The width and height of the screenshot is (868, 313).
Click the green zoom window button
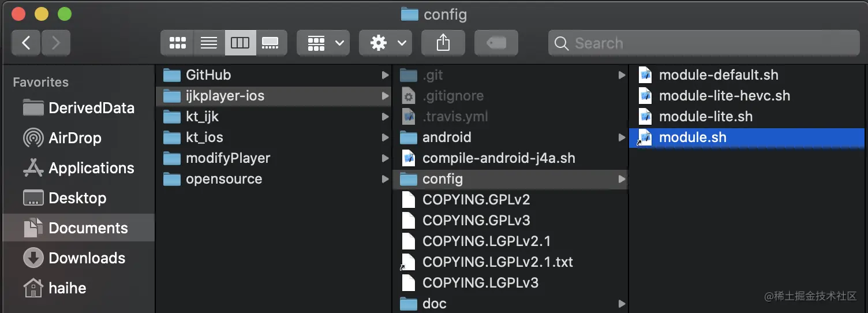(x=65, y=14)
